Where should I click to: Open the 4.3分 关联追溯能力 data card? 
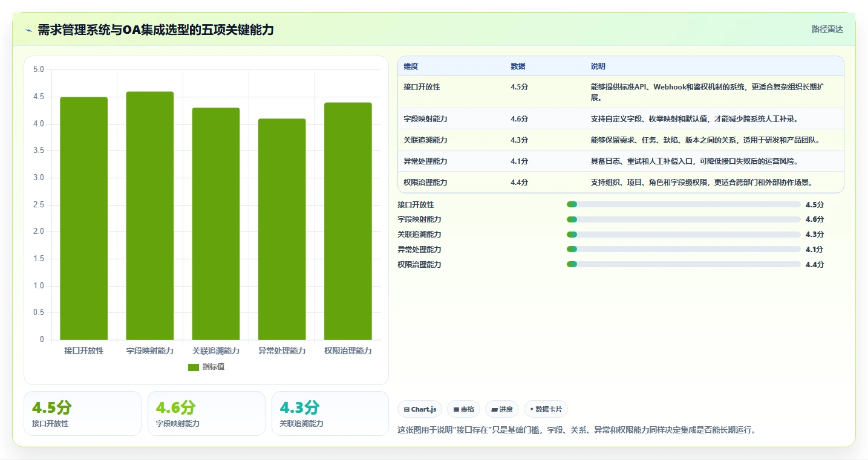pyautogui.click(x=330, y=413)
